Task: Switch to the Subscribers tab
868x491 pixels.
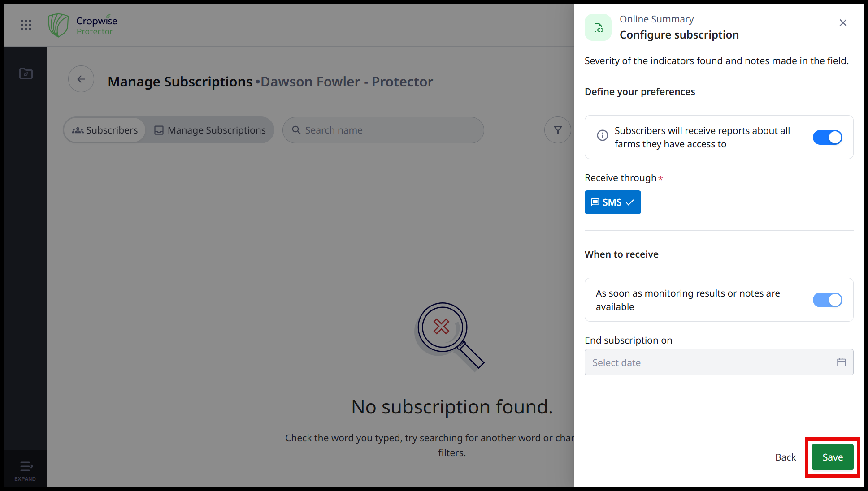Action: pyautogui.click(x=105, y=130)
